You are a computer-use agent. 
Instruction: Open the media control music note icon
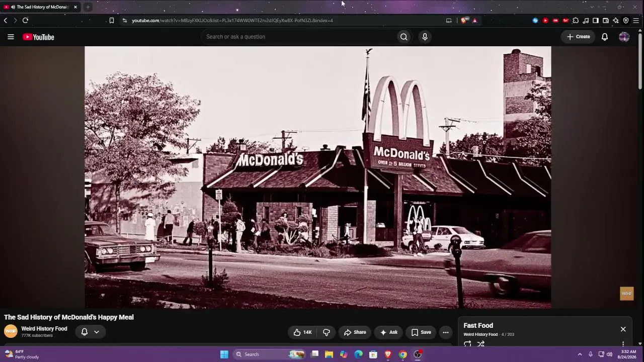586,21
